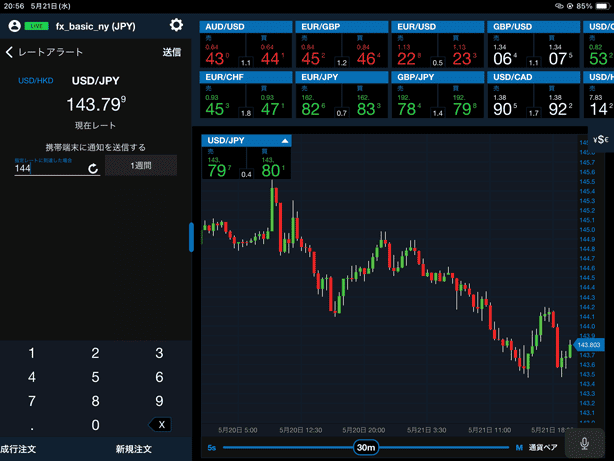Click the refresh rate icon in alert field

pos(93,168)
